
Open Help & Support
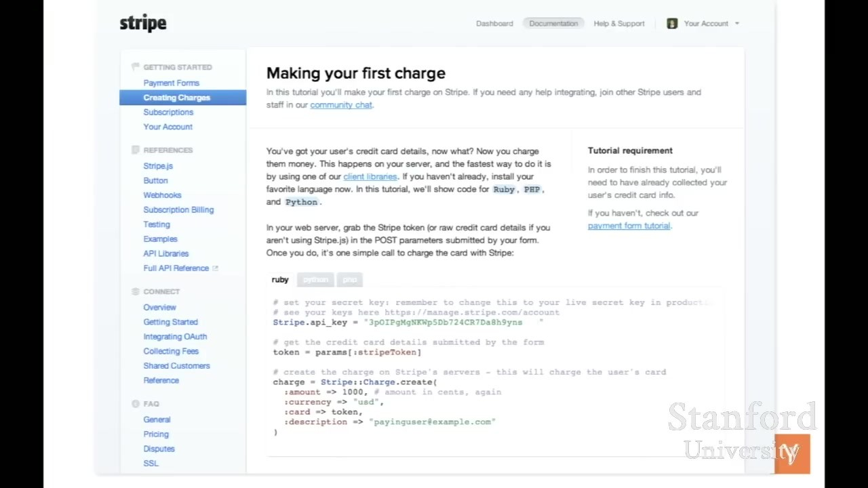619,23
